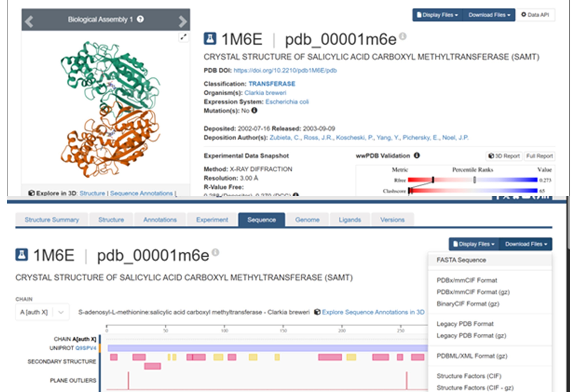577x392 pixels.
Task: Go to previous biological assembly arrow
Action: pos(29,21)
